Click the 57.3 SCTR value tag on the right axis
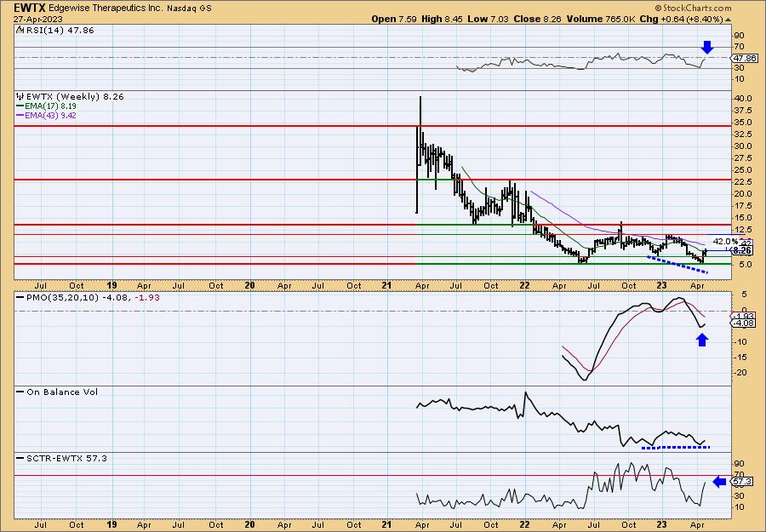Screen dimensions: 766x532 [x=741, y=482]
